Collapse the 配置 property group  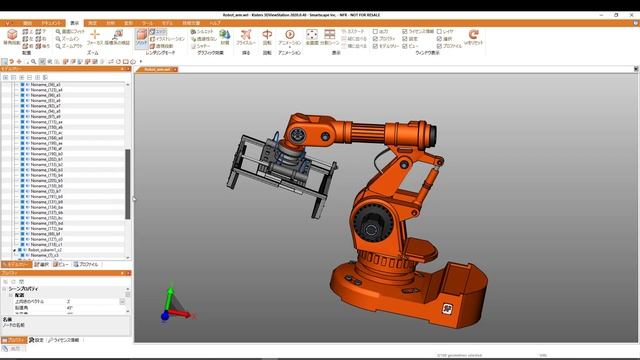(x=11, y=295)
